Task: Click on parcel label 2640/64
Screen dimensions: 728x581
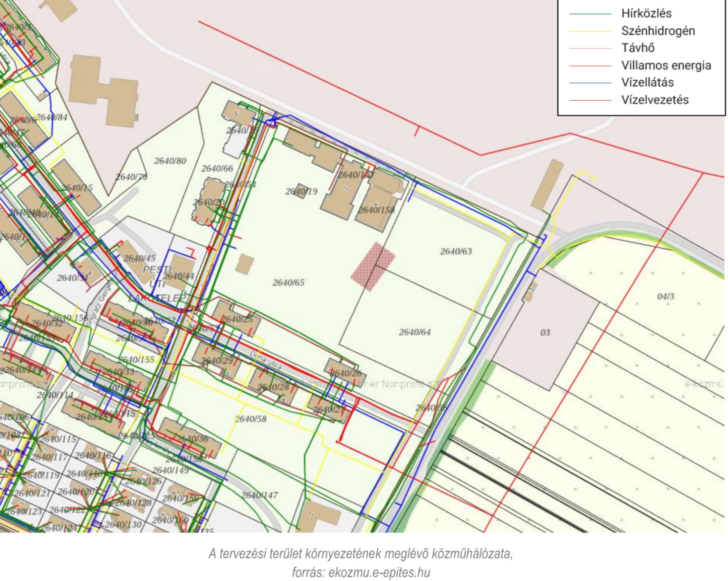Action: [414, 332]
